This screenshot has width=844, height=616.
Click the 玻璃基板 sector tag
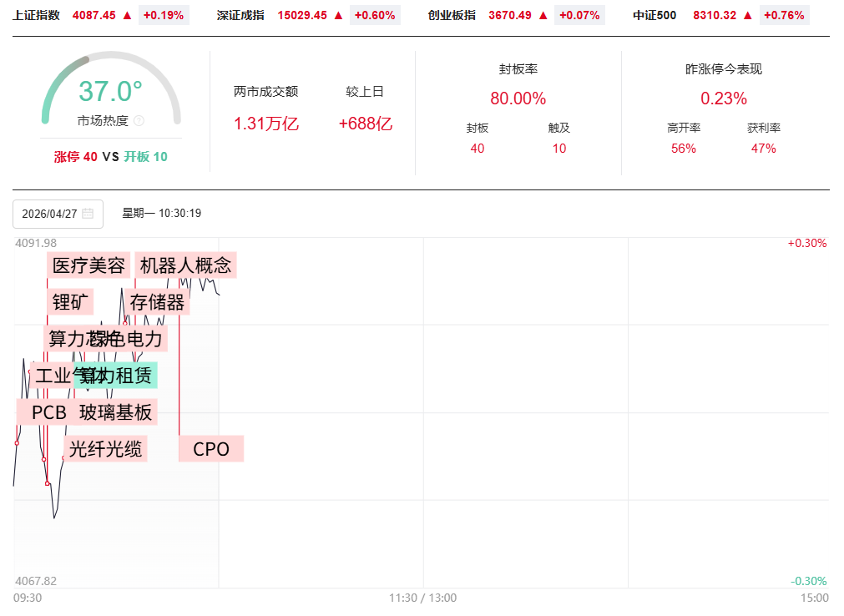[x=116, y=412]
